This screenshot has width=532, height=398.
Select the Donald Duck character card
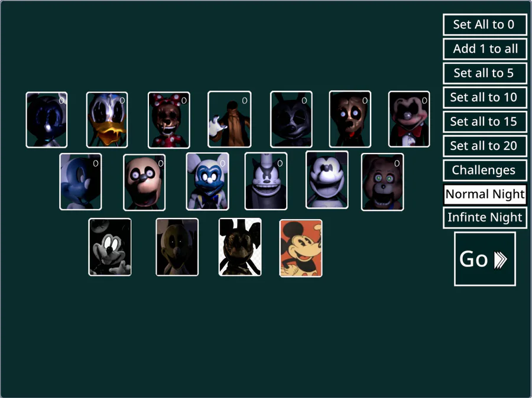[x=107, y=120]
